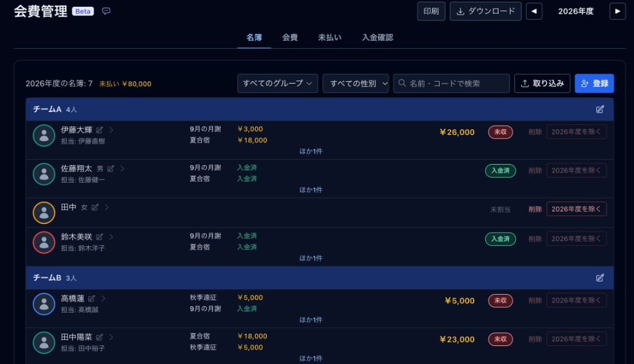Edit 高橋蓮 with pencil icon
The image size is (634, 364).
coord(92,298)
